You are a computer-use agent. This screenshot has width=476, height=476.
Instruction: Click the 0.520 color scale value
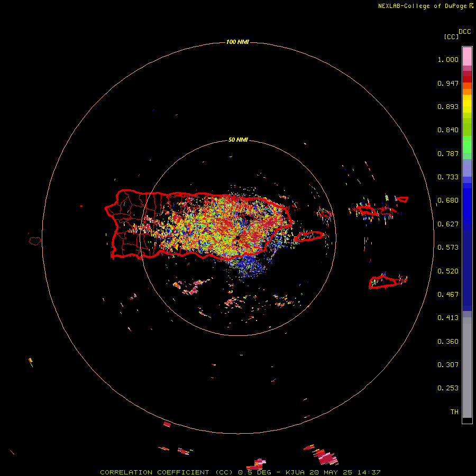click(x=448, y=271)
